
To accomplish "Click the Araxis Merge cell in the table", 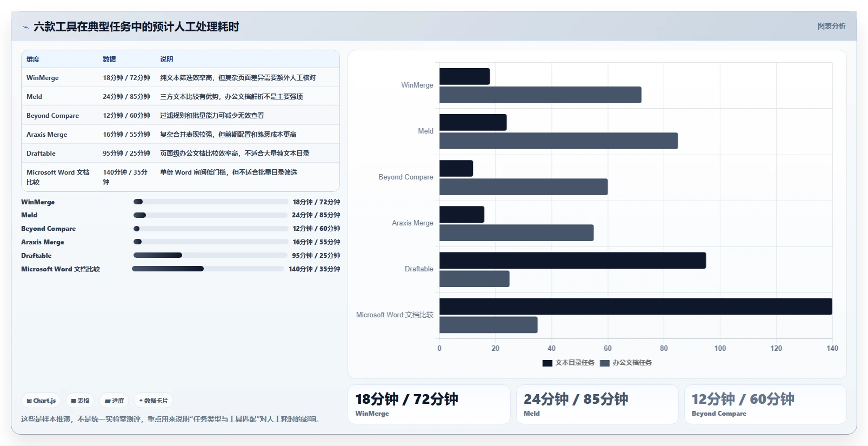I will pos(47,135).
